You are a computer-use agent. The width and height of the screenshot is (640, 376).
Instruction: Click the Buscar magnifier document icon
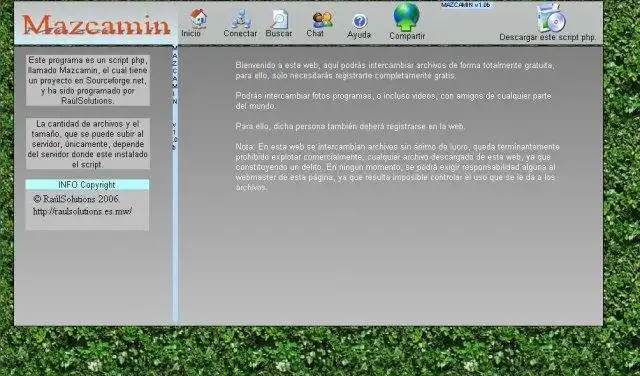pyautogui.click(x=280, y=19)
